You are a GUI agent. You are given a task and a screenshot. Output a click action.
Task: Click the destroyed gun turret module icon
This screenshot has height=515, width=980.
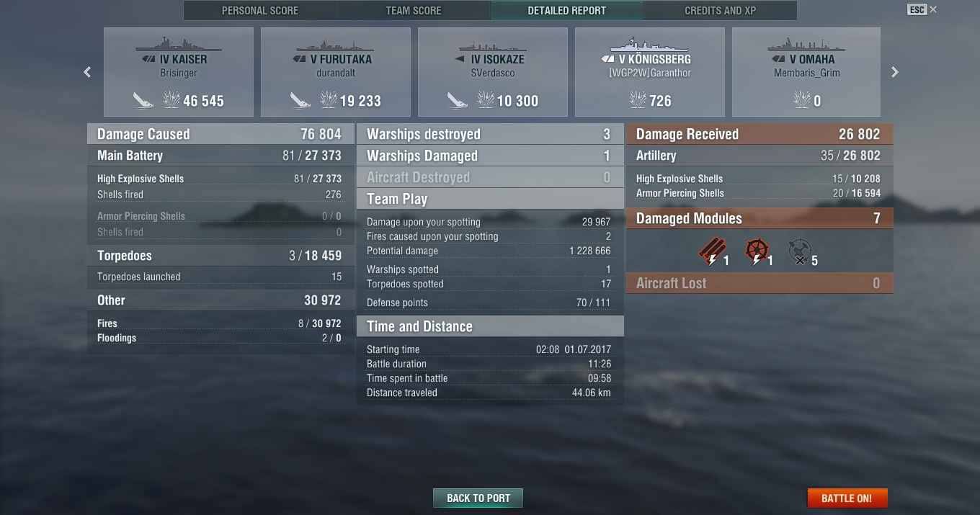(800, 254)
